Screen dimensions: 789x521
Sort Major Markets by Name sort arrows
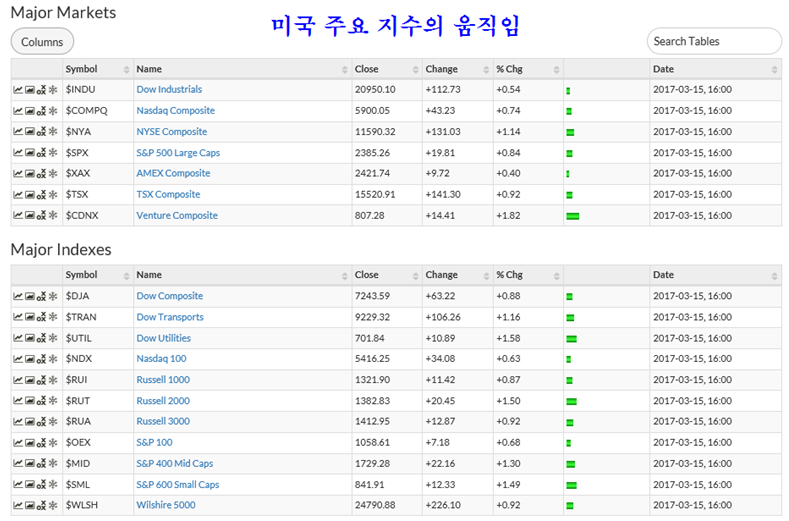[344, 70]
